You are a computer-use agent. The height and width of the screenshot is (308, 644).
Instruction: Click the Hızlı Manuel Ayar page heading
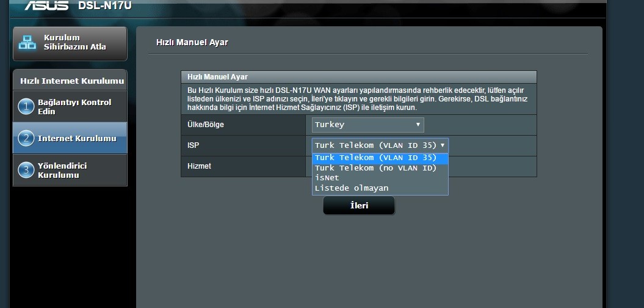192,42
